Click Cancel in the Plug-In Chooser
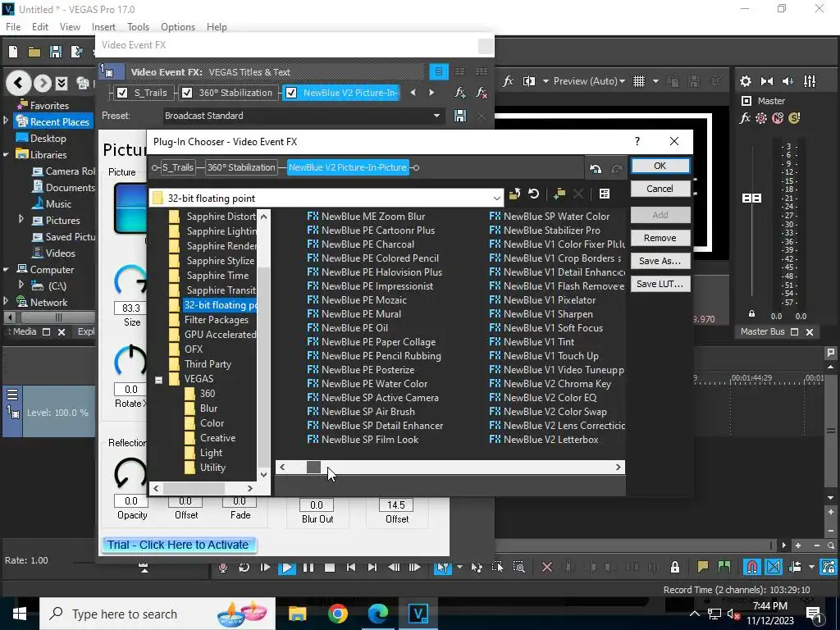840x630 pixels. [x=660, y=189]
